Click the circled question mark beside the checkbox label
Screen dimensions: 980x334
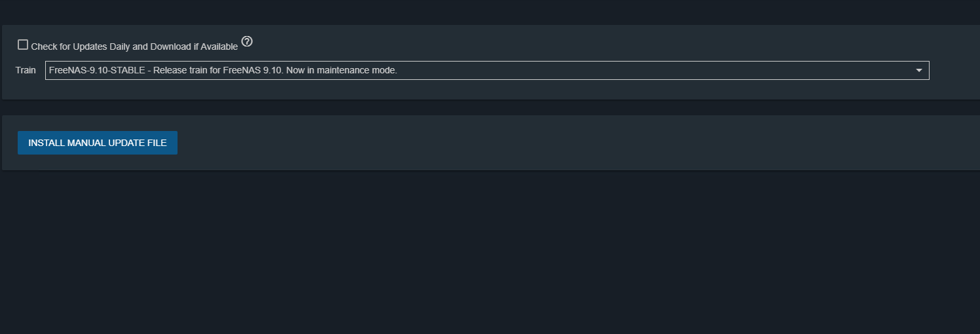247,42
